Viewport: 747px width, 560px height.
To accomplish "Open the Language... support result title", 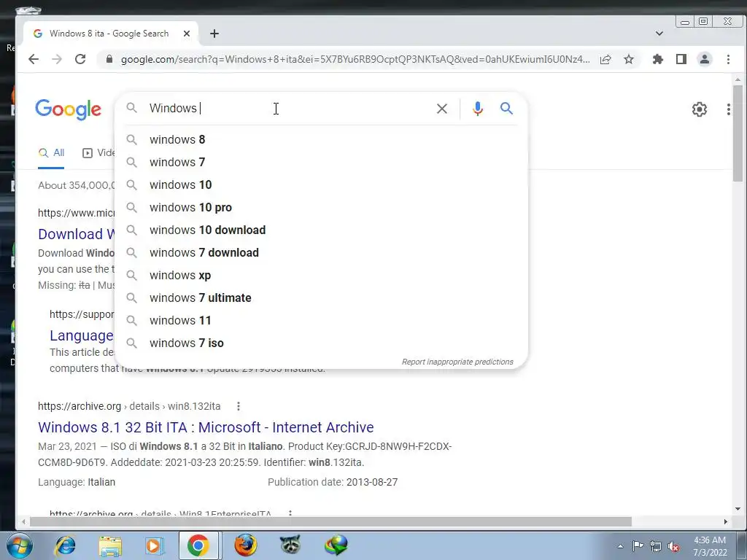I will coord(82,335).
